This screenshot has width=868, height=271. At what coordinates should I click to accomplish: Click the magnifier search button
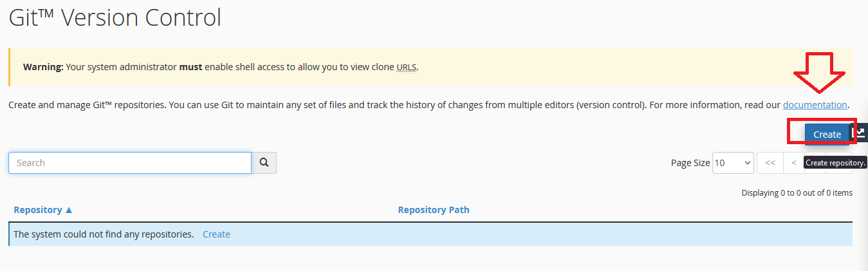(264, 163)
